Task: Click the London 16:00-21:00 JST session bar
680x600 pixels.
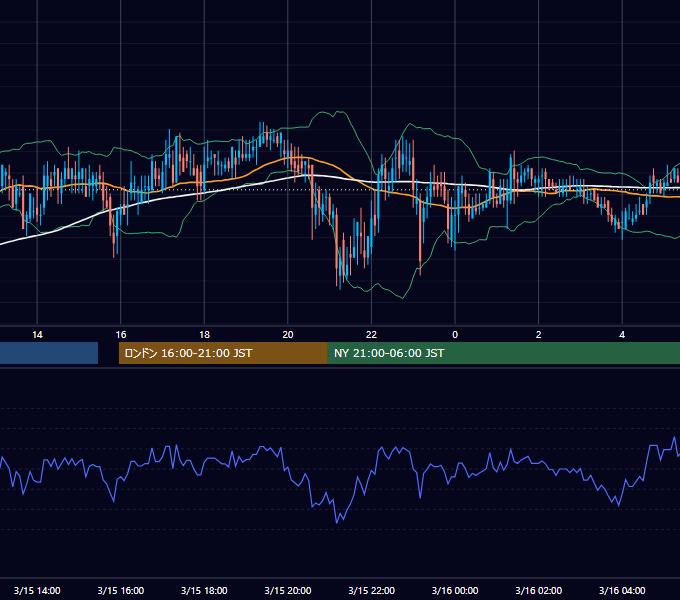Action: point(223,353)
